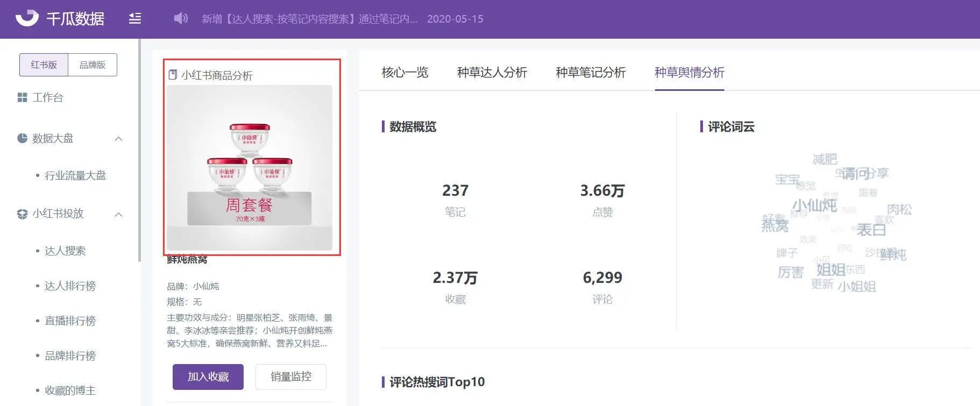Open the announcement about 达人搜索 update
This screenshot has width=980, height=406.
click(309, 19)
